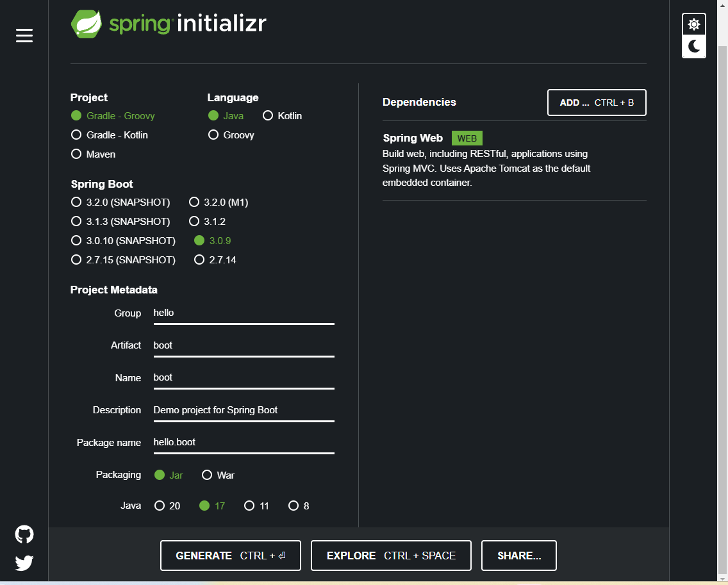Click the Artifact input field
The width and height of the screenshot is (728, 585).
coord(244,346)
